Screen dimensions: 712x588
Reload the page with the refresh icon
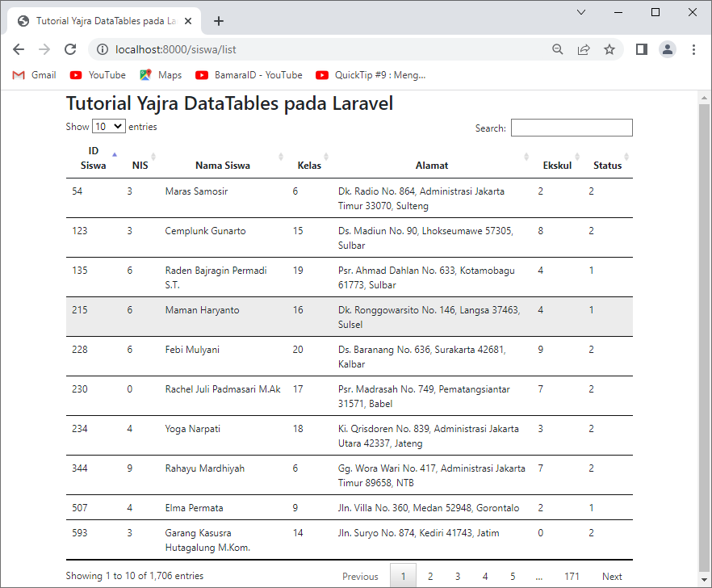pyautogui.click(x=70, y=49)
